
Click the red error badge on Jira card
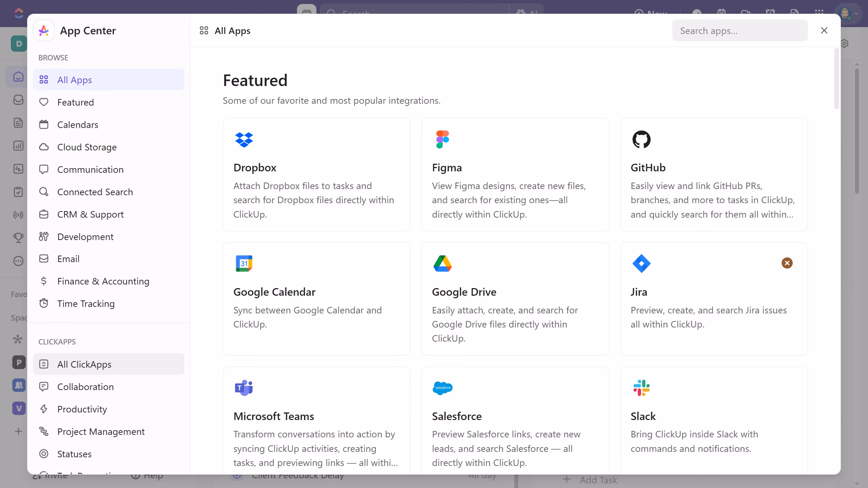click(x=787, y=263)
